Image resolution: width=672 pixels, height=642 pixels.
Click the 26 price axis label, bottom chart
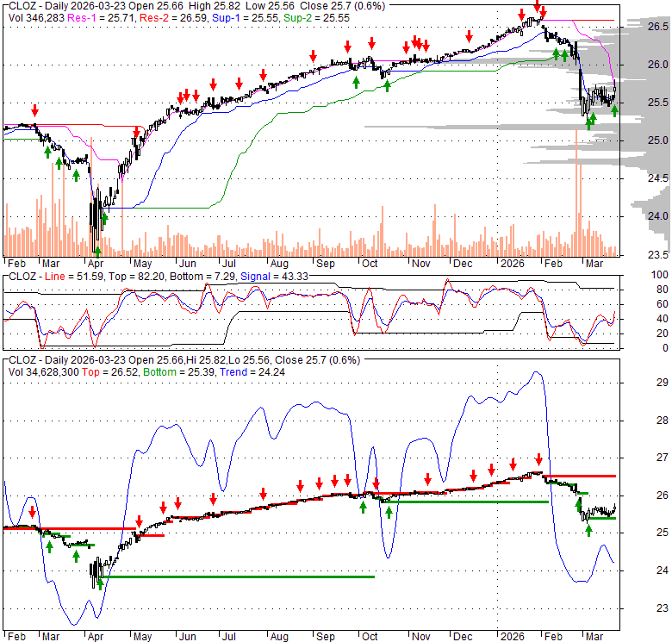(x=663, y=495)
